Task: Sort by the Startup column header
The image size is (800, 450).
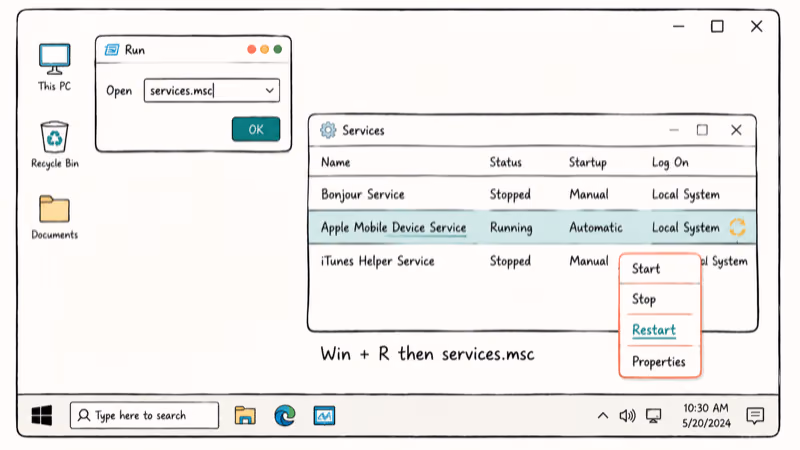Action: 588,162
